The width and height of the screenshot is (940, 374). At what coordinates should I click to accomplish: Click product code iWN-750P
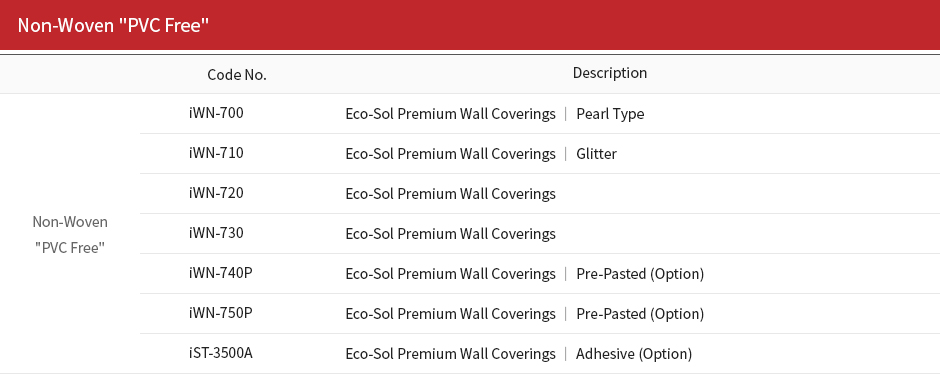coord(220,313)
